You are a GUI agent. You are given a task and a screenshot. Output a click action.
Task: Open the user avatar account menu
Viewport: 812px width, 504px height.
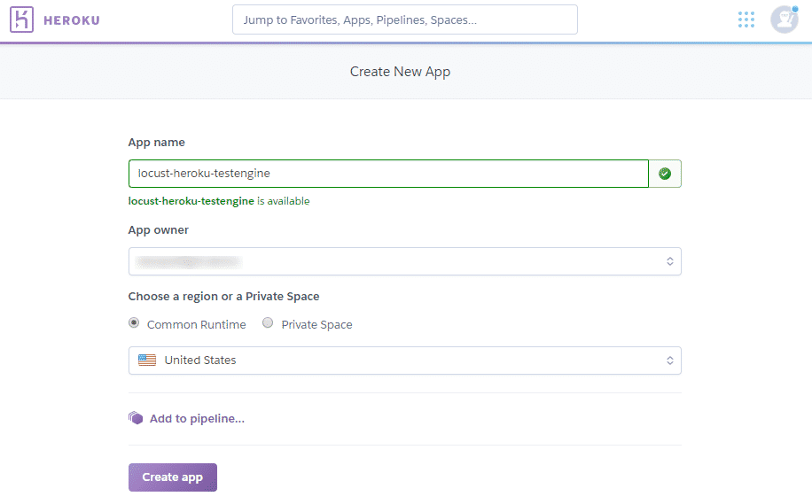(784, 19)
